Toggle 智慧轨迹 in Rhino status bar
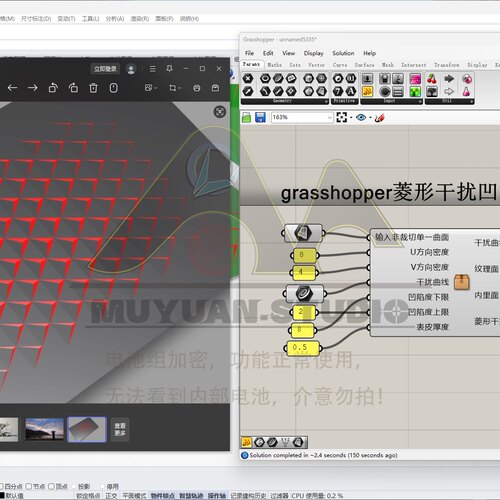This screenshot has width=500, height=500. click(x=191, y=496)
